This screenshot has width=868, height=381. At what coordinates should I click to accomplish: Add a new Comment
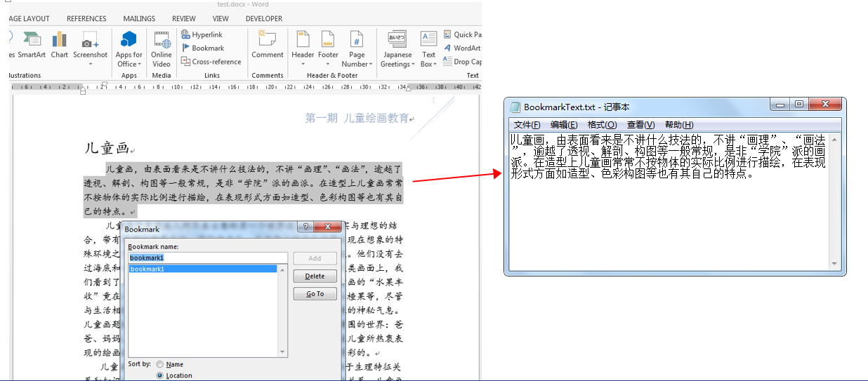coord(268,45)
